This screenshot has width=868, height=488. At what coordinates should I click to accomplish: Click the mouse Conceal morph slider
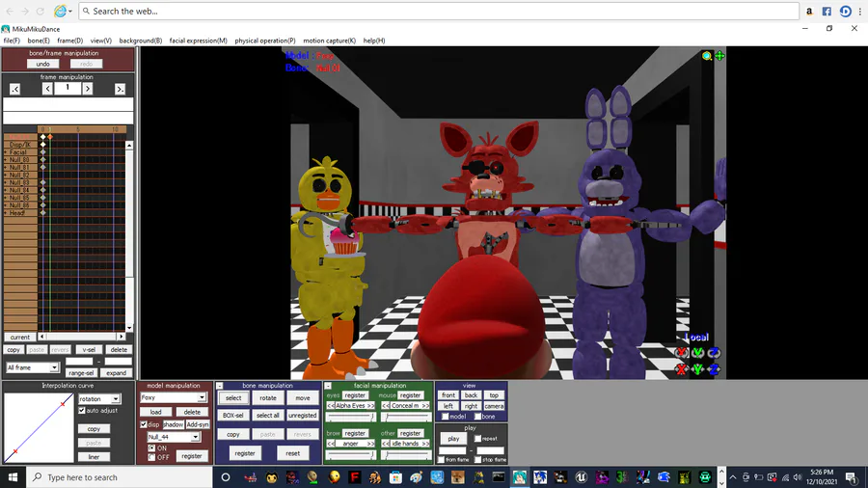point(406,417)
